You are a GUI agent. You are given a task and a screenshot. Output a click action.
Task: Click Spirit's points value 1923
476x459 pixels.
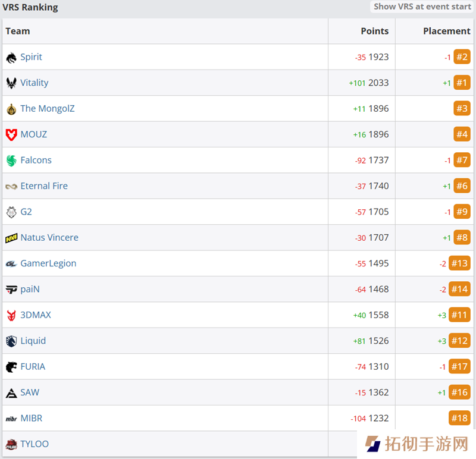(378, 56)
